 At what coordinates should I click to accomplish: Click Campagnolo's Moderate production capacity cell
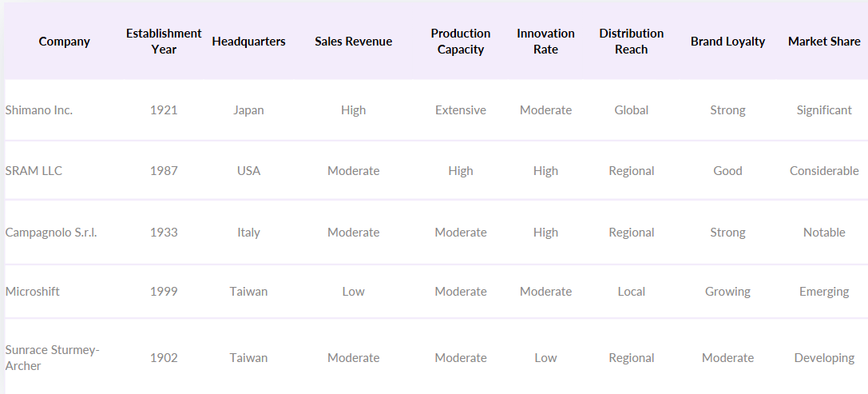[x=461, y=233]
